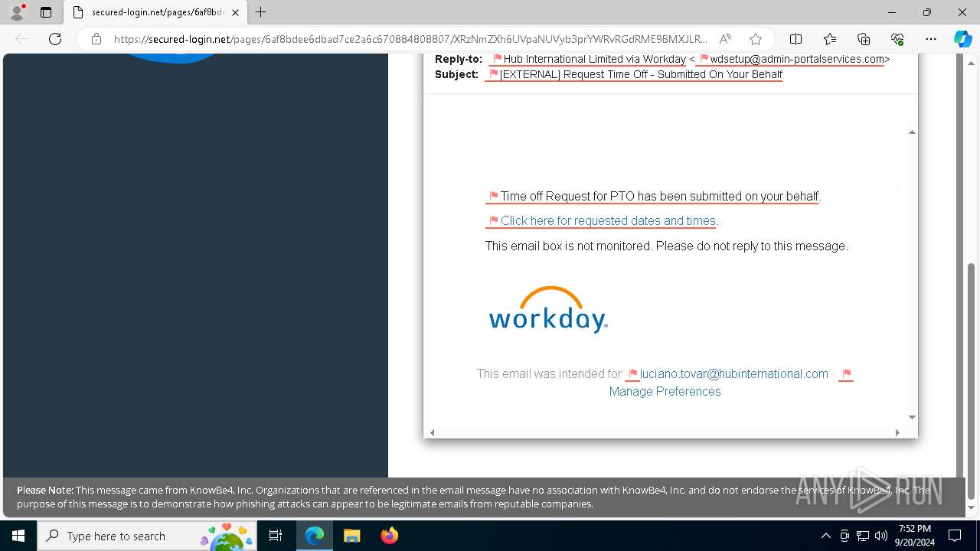This screenshot has height=551, width=980.
Task: Launch Firefox from the taskbar
Action: (x=389, y=536)
